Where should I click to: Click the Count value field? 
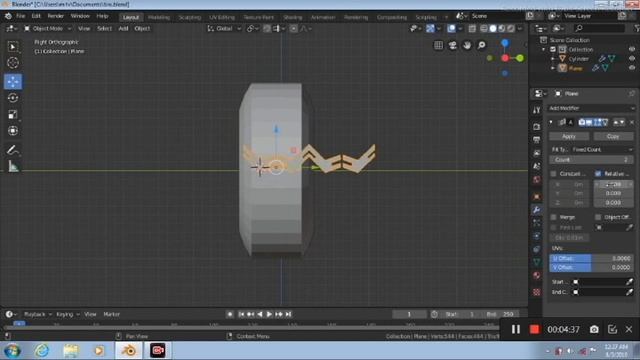[x=591, y=160]
